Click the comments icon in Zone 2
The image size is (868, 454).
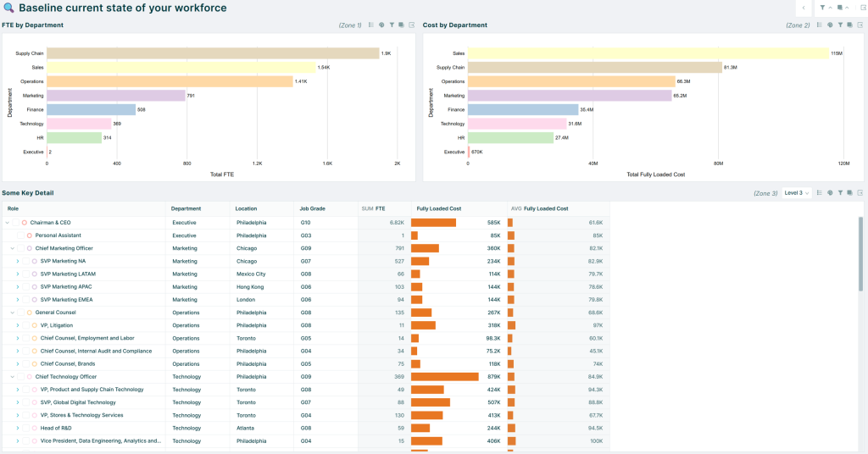849,25
